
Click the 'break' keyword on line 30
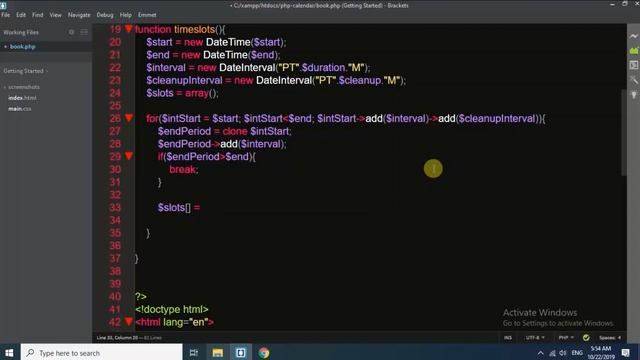click(x=182, y=169)
